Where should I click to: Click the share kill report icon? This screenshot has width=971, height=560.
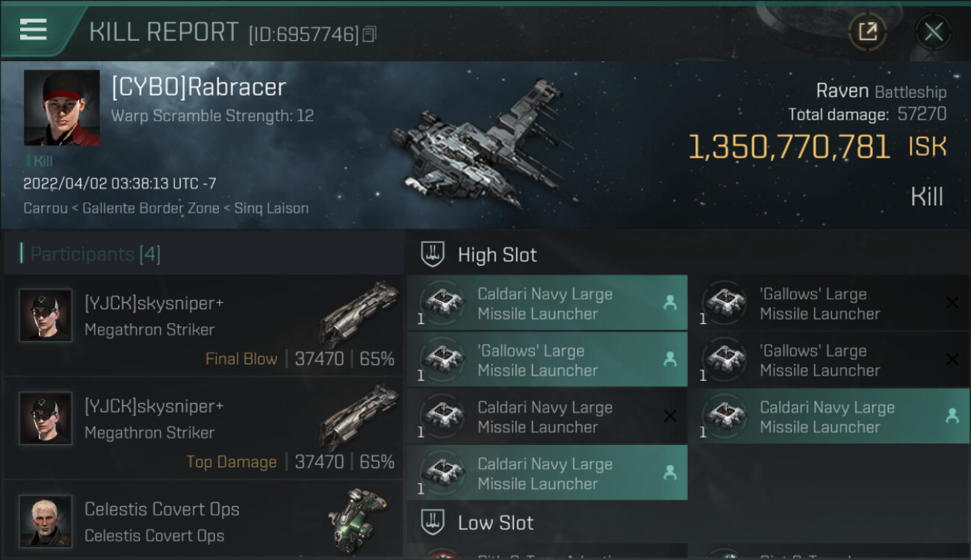(867, 31)
